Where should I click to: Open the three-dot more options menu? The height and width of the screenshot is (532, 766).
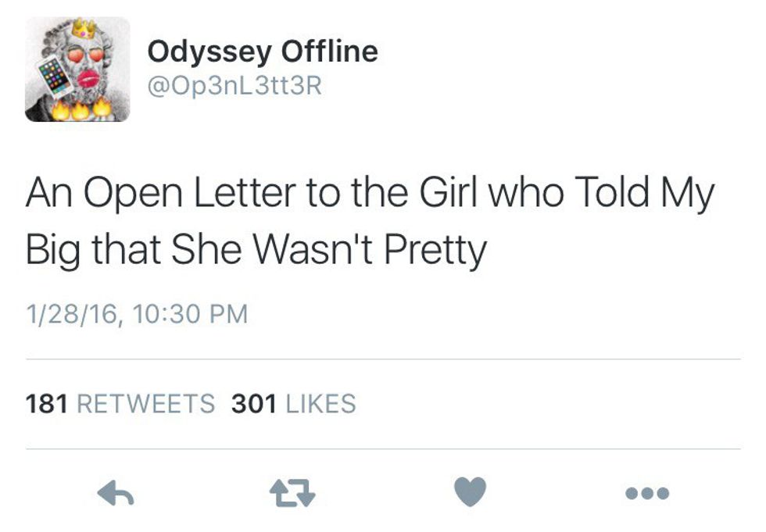648,493
